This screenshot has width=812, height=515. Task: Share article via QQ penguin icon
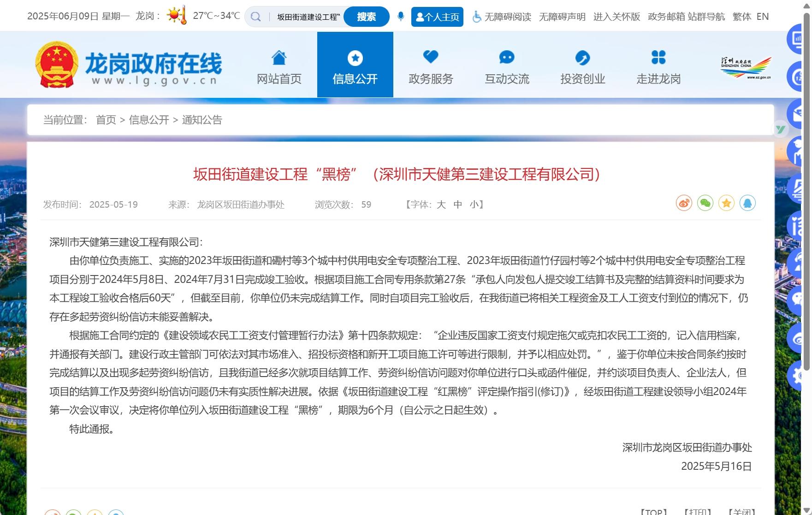point(747,203)
